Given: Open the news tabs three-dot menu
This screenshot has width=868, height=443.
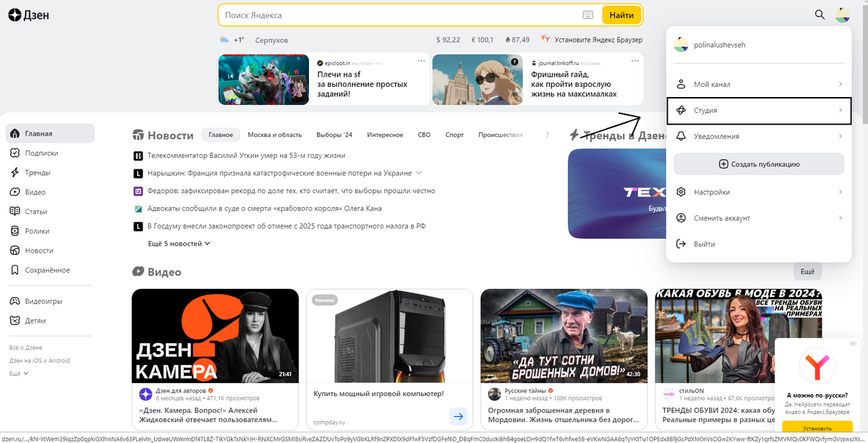Looking at the screenshot, I should click(548, 135).
